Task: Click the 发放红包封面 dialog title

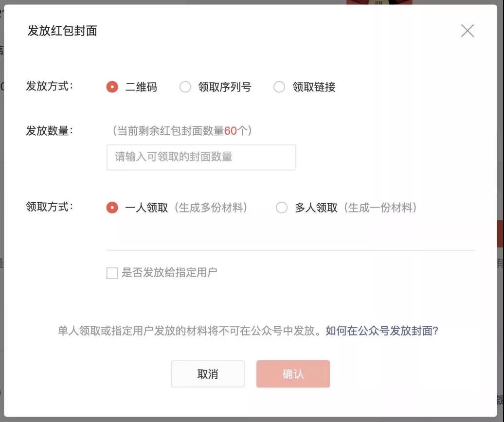Action: tap(62, 31)
